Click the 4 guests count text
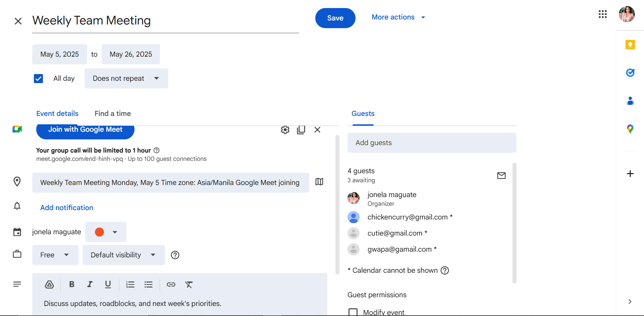 pos(361,171)
